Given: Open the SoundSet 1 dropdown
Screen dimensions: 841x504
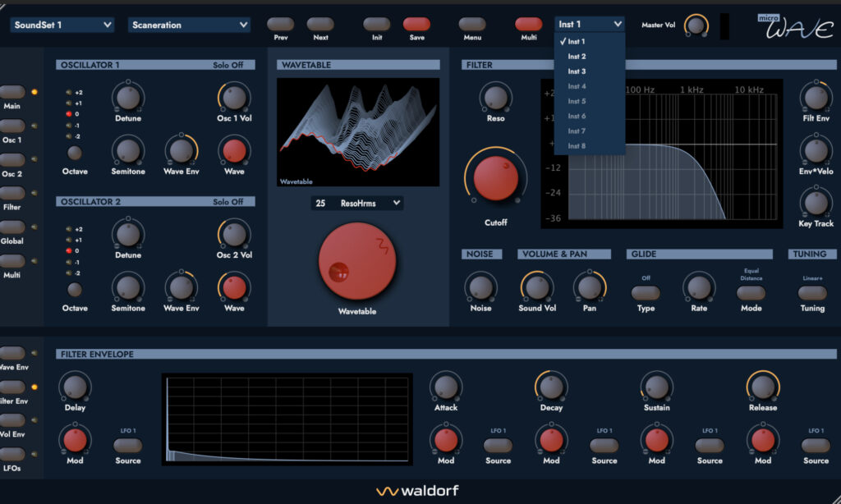Looking at the screenshot, I should pyautogui.click(x=62, y=25).
